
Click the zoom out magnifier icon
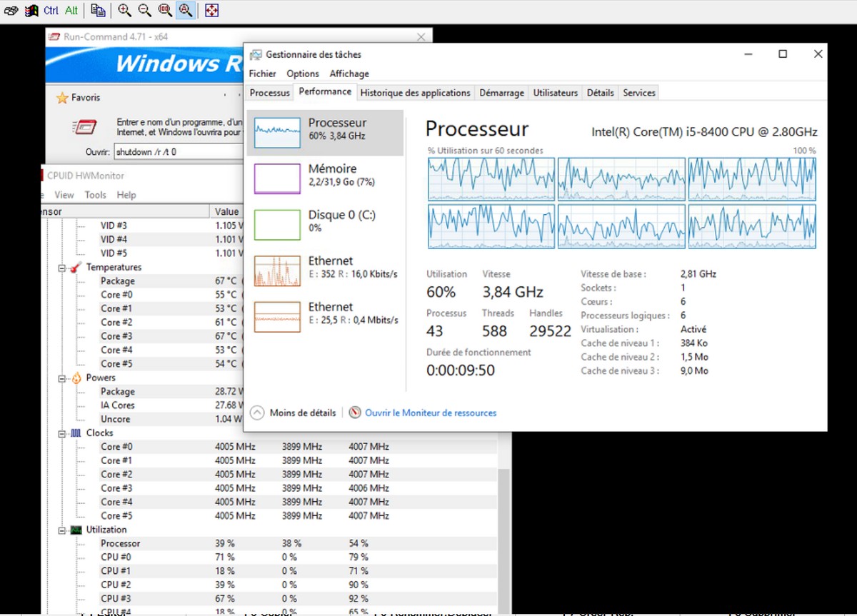(145, 10)
